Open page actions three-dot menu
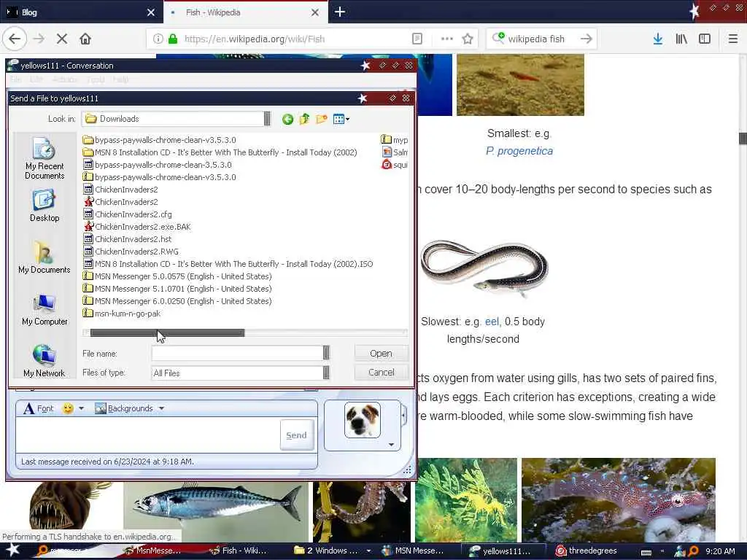Image resolution: width=747 pixels, height=560 pixels. click(447, 39)
